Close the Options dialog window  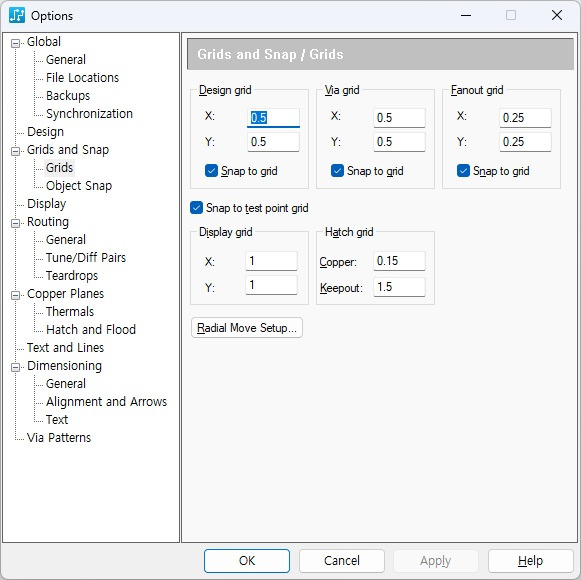coord(557,15)
